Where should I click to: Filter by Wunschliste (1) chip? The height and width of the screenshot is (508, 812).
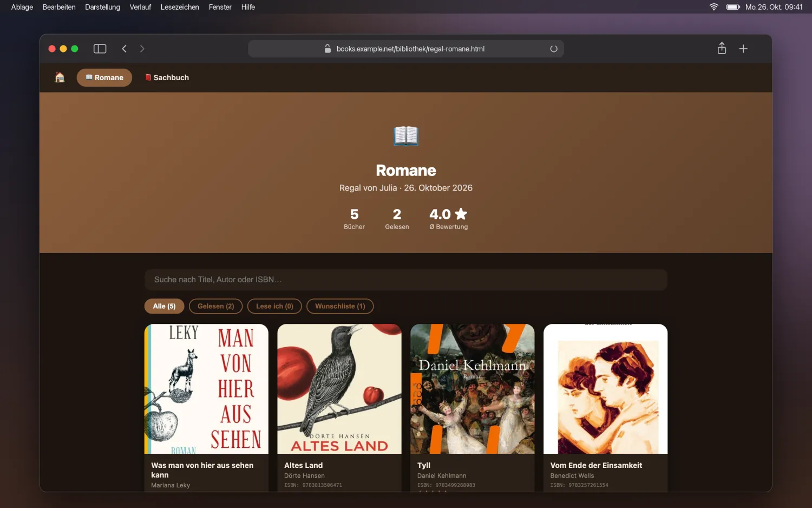(340, 306)
